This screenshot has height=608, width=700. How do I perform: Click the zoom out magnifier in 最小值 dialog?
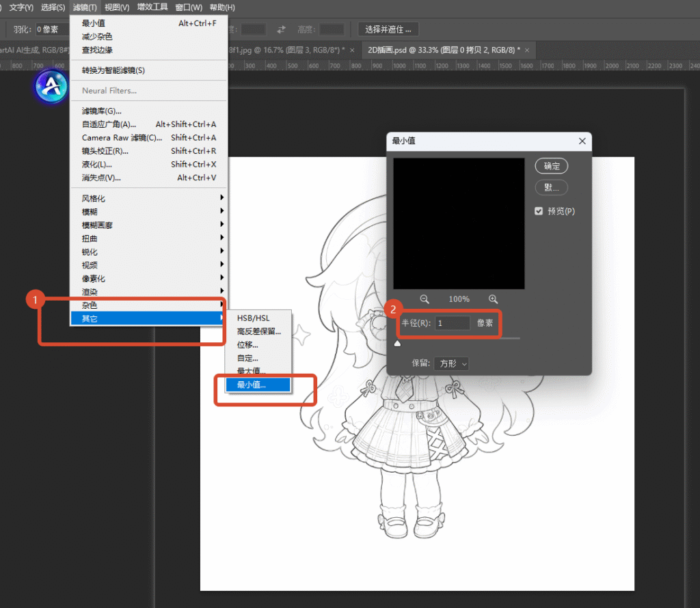tap(425, 299)
